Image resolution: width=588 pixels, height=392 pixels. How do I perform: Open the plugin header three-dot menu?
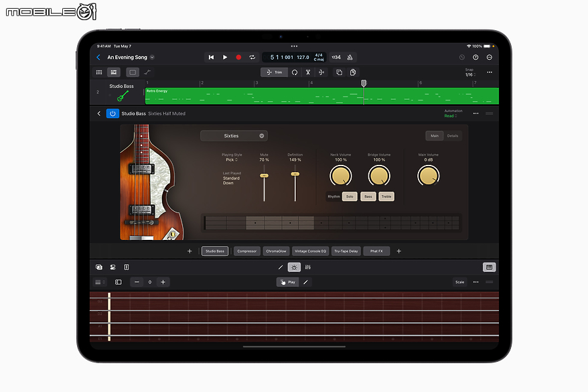[x=475, y=113]
